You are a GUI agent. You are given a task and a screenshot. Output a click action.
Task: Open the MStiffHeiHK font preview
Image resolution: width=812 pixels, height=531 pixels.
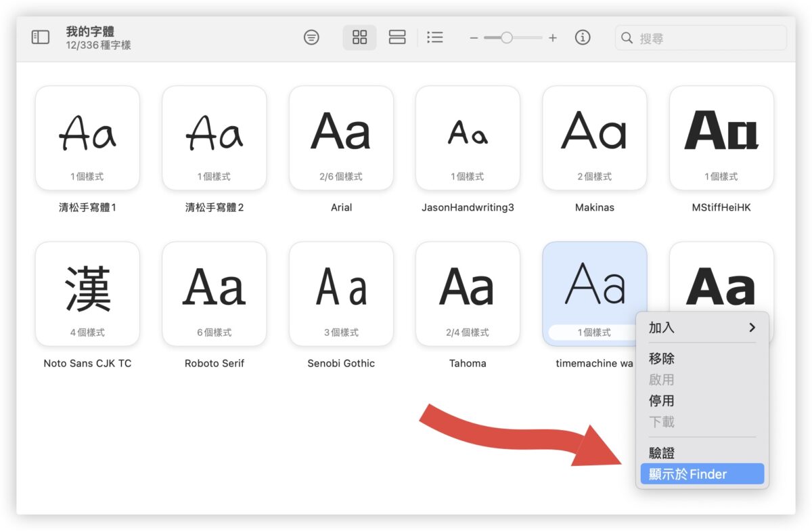721,138
